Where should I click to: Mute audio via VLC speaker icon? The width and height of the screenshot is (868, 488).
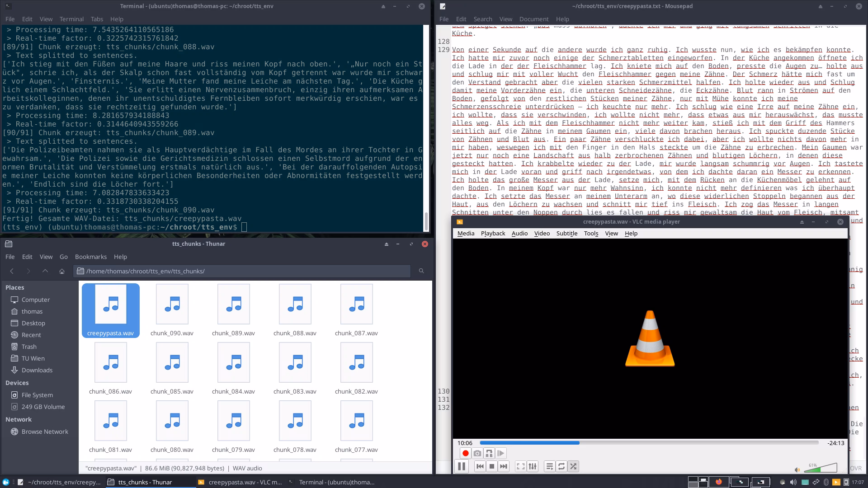(x=797, y=470)
